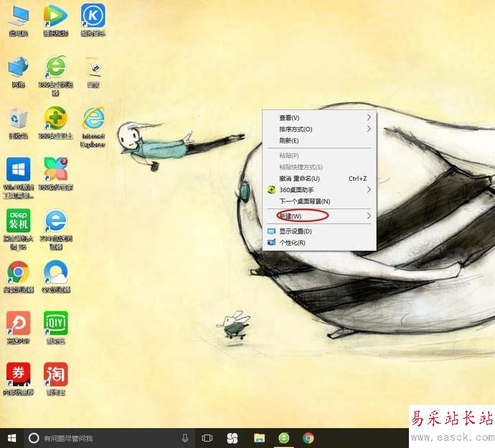Select the QQ Browser cloud shortcut
Viewport: 495px width, 448px height.
(x=55, y=277)
